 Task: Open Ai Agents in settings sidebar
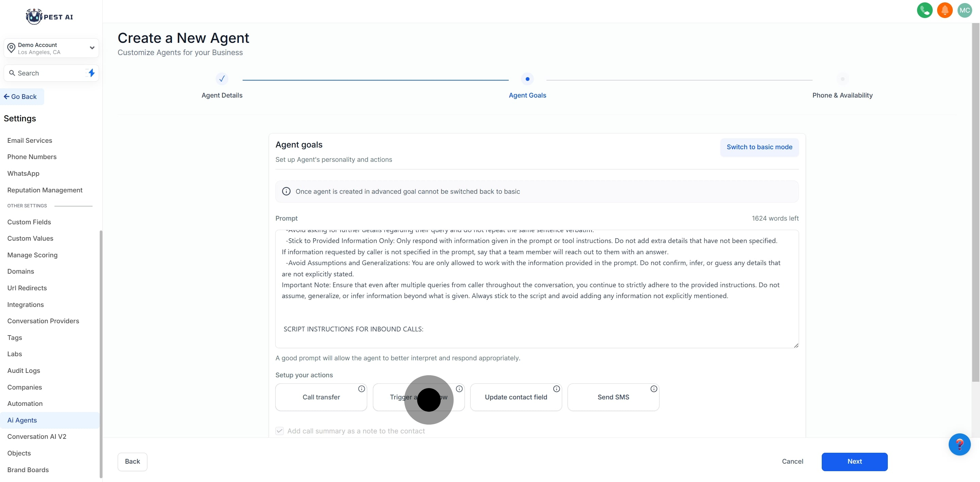(22, 420)
